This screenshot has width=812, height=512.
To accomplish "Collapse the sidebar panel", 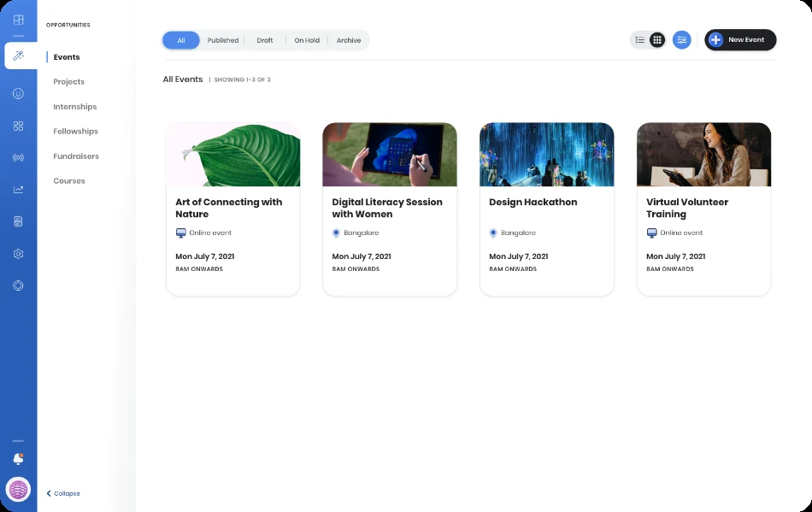I will click(x=63, y=493).
